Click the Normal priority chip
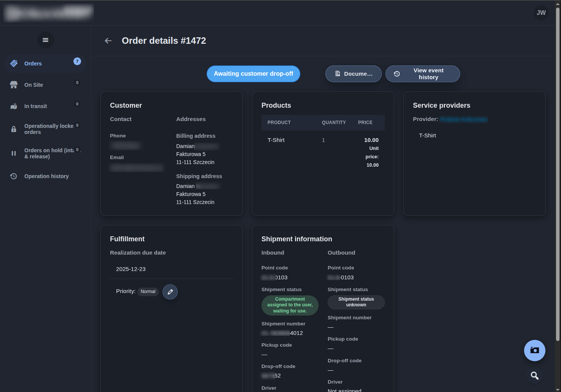Viewport: 561px width, 392px height. 148,292
